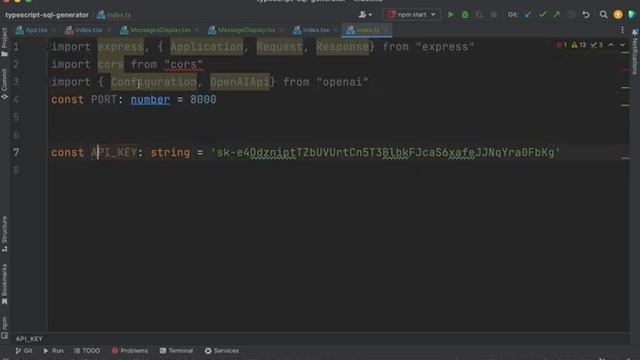
Task: Click the PORT constant name
Action: click(x=104, y=100)
